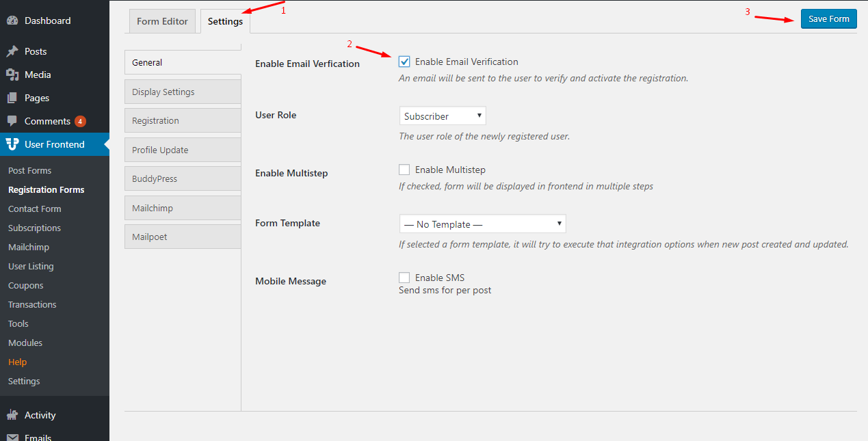This screenshot has width=868, height=441.
Task: Open the User Role Subscriber dropdown
Action: click(442, 116)
